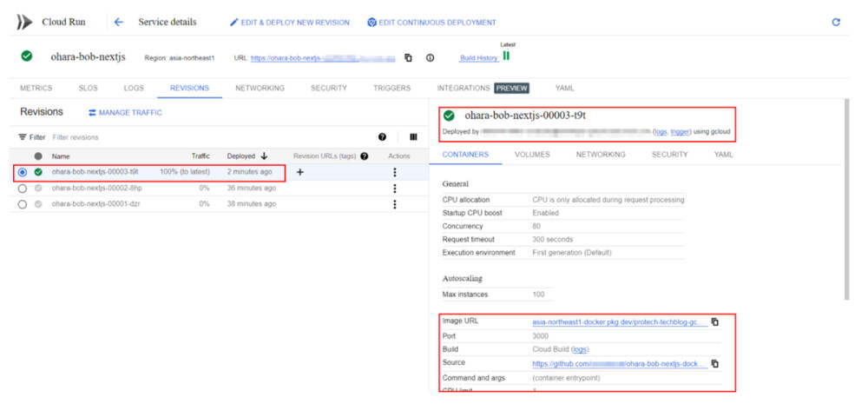Click the First generation (Default) value
This screenshot has width=868, height=404.
[x=572, y=253]
